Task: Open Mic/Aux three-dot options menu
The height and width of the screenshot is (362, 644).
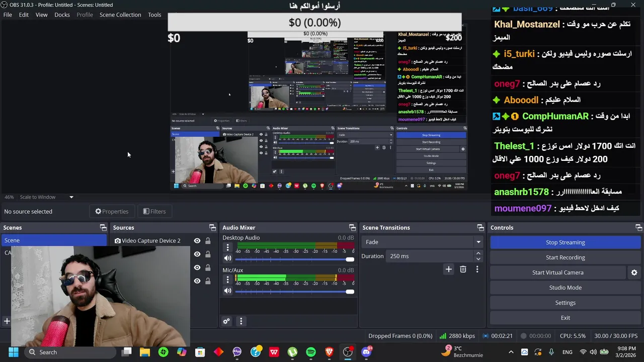Action: [227, 280]
